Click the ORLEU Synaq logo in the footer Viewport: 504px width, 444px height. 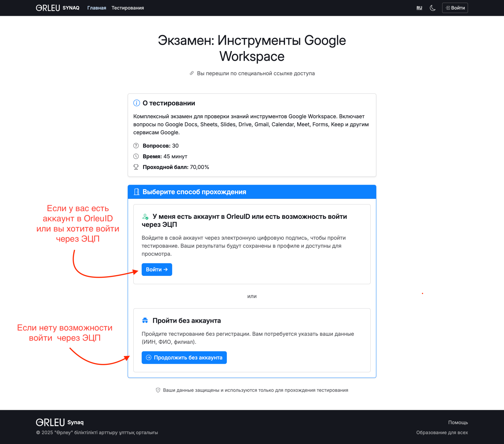click(x=60, y=422)
